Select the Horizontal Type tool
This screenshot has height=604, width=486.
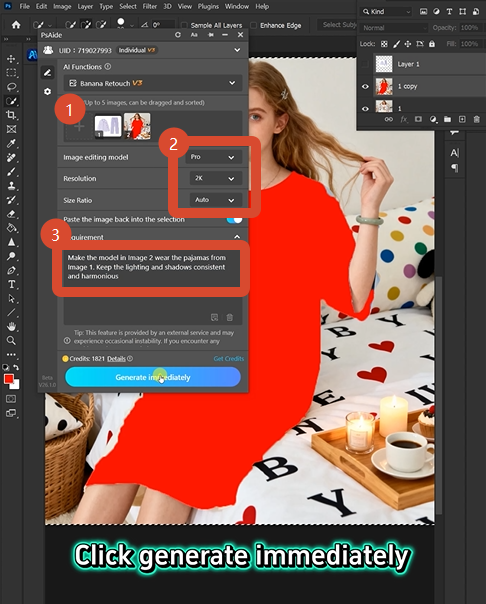11,285
